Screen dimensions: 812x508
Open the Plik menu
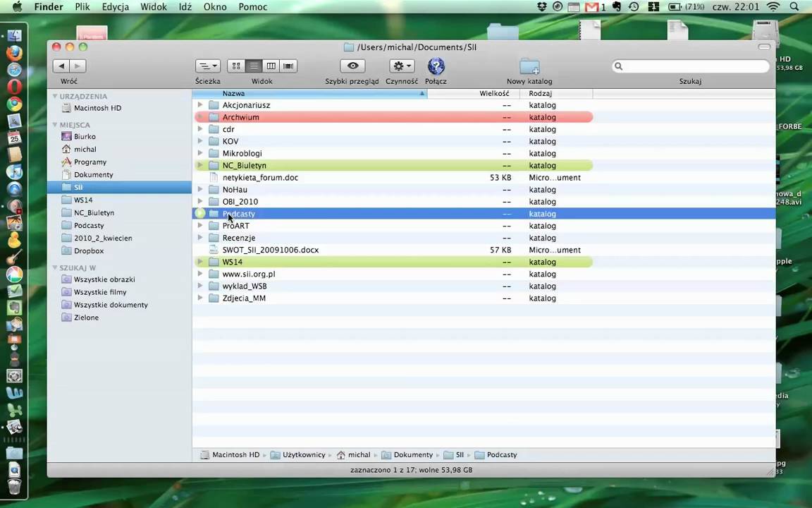(82, 7)
